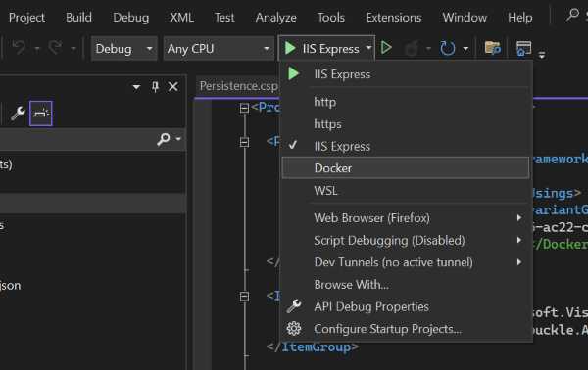Click Start Without Debugging outline play icon
588x370 pixels.
pyautogui.click(x=386, y=48)
